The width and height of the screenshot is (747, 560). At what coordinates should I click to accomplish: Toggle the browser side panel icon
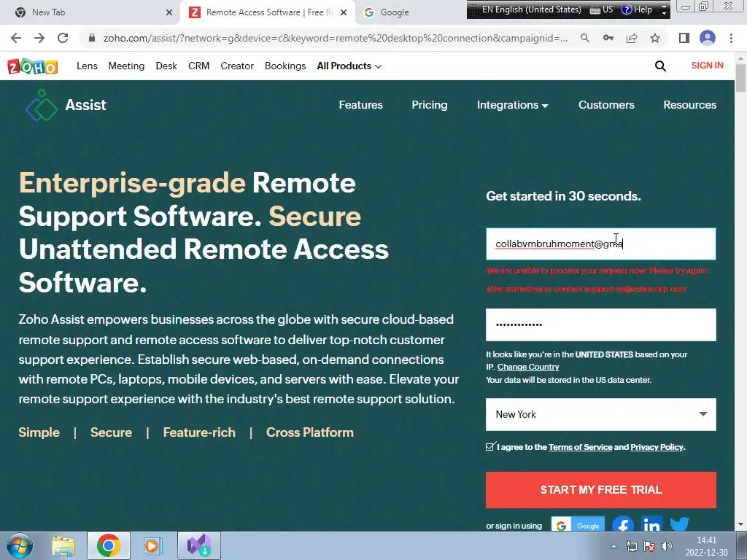tap(684, 38)
